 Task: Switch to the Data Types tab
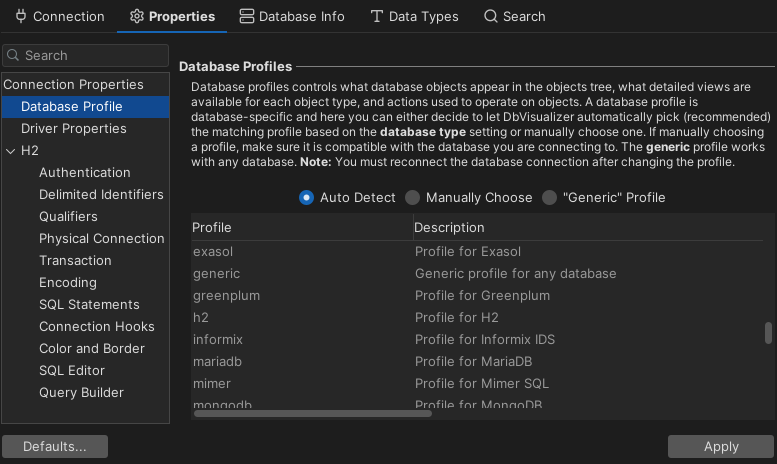(414, 16)
